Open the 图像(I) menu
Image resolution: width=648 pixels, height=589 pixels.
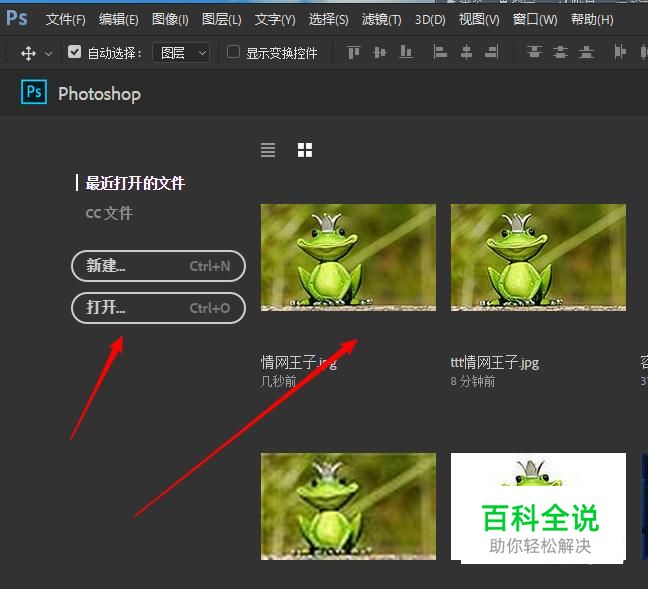pos(170,19)
